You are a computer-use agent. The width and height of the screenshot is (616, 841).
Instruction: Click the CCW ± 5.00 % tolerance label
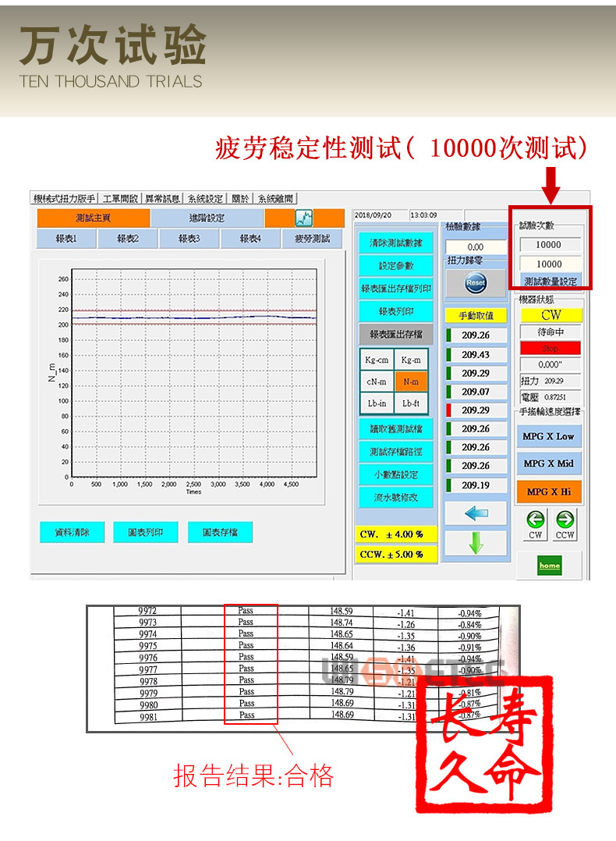pos(395,554)
